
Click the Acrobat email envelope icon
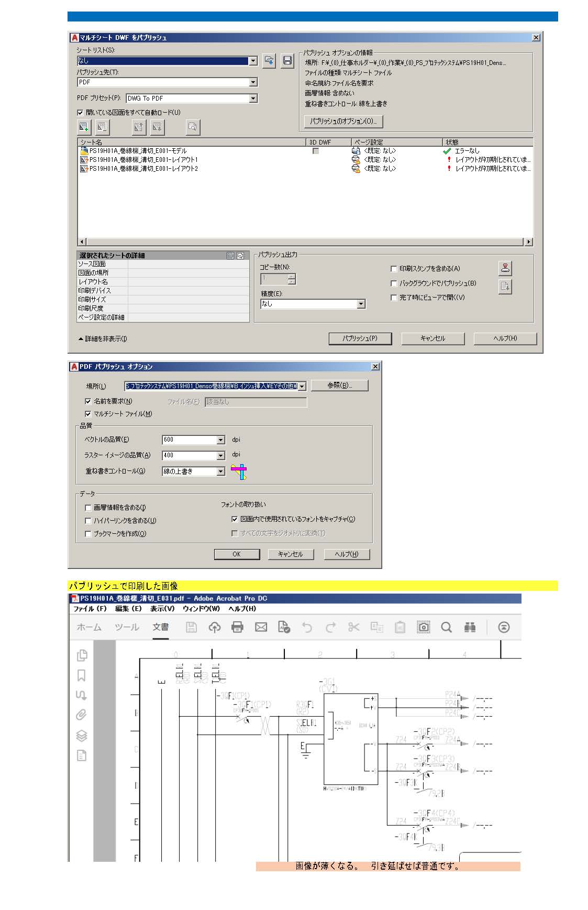click(x=261, y=627)
